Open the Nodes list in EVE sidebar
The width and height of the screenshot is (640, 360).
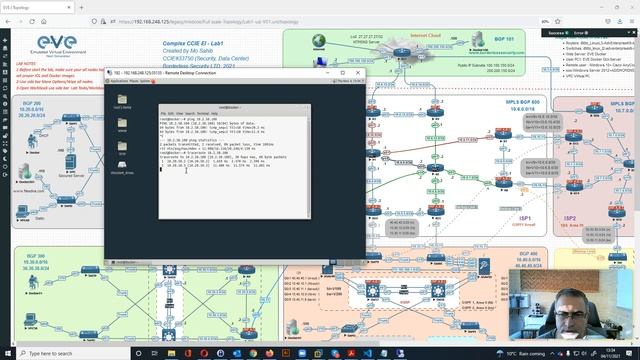click(5, 48)
